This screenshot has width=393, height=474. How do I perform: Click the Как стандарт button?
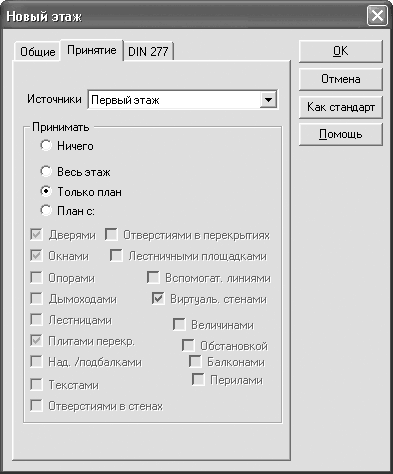click(x=340, y=107)
